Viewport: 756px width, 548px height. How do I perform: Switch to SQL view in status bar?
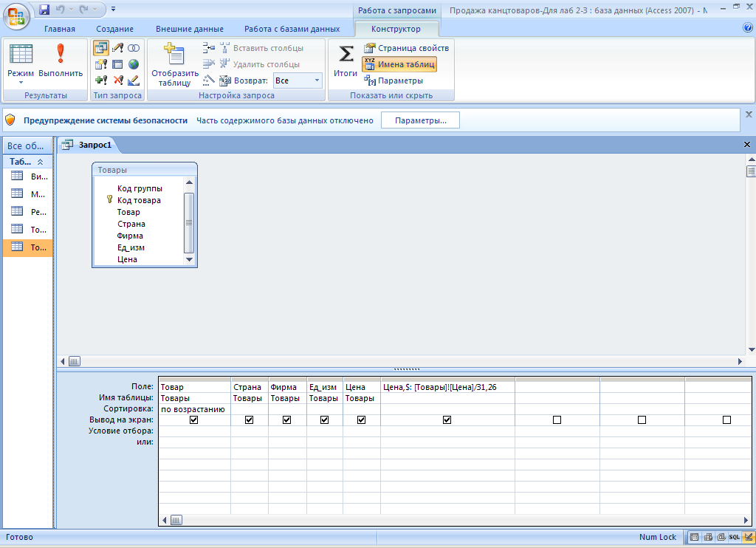click(735, 537)
